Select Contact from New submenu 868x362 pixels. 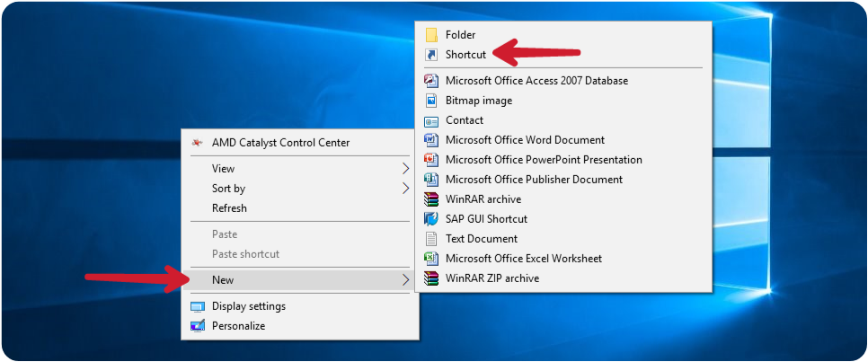[563, 120]
